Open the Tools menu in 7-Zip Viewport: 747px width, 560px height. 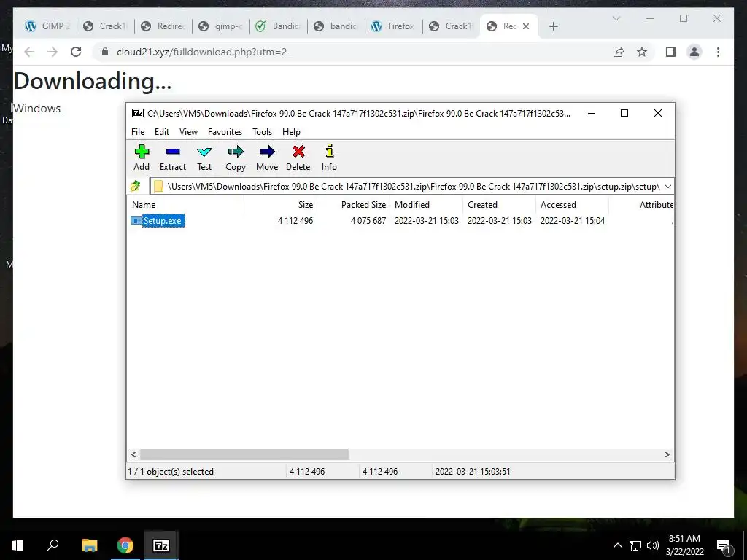(x=262, y=132)
